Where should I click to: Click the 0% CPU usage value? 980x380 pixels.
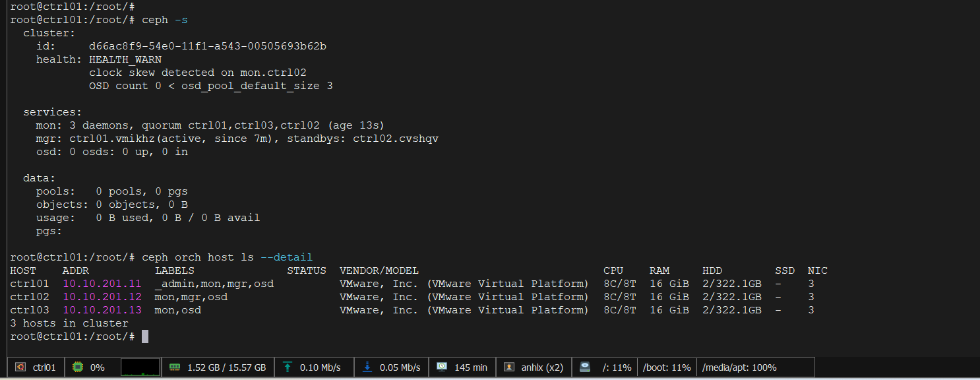click(98, 367)
